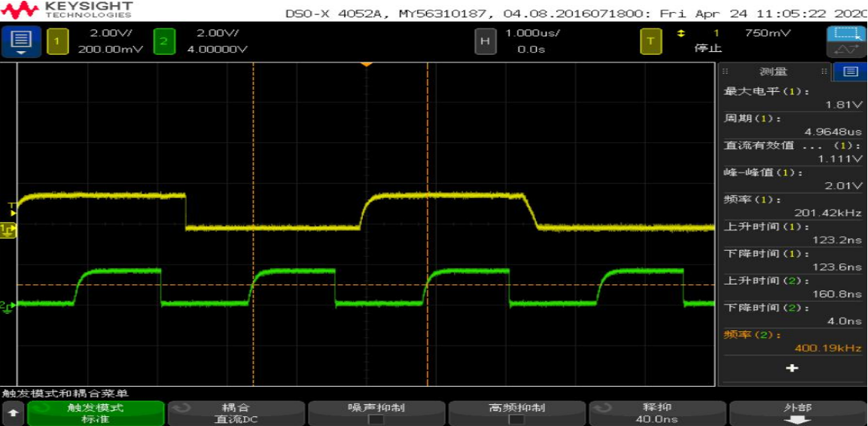The height and width of the screenshot is (426, 868).
Task: Click the 释抑 40.0ns holdoff softkey
Action: click(x=657, y=413)
